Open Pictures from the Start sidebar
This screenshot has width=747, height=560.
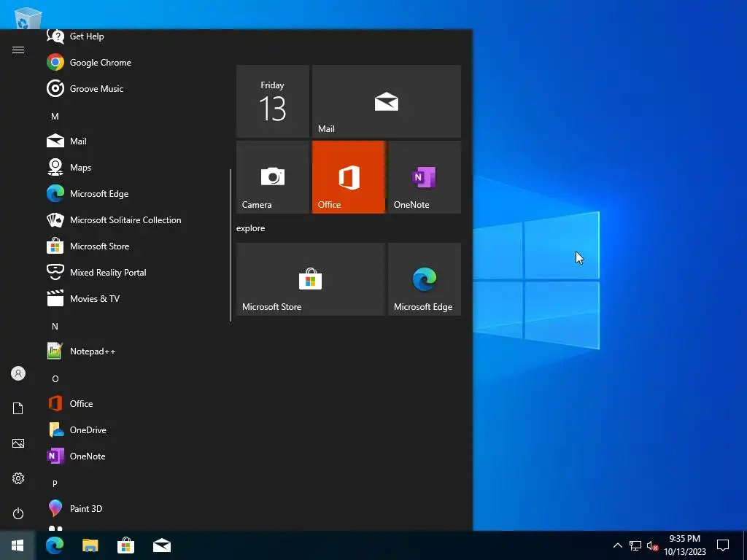point(18,443)
